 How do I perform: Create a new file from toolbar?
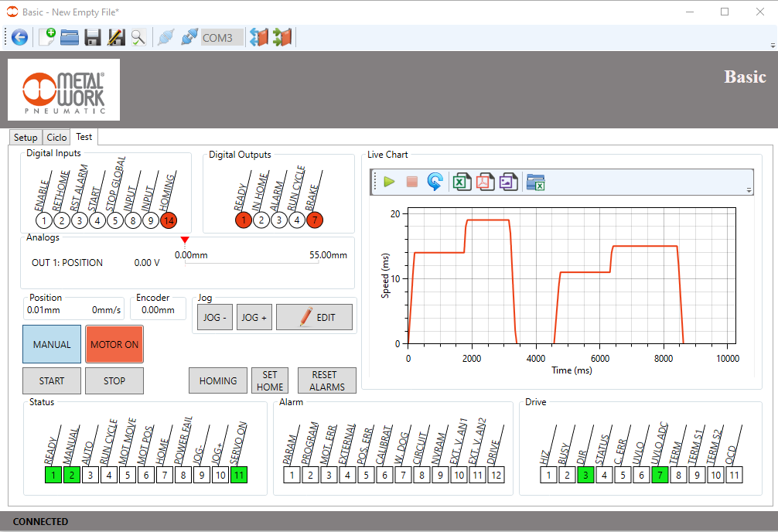click(47, 37)
